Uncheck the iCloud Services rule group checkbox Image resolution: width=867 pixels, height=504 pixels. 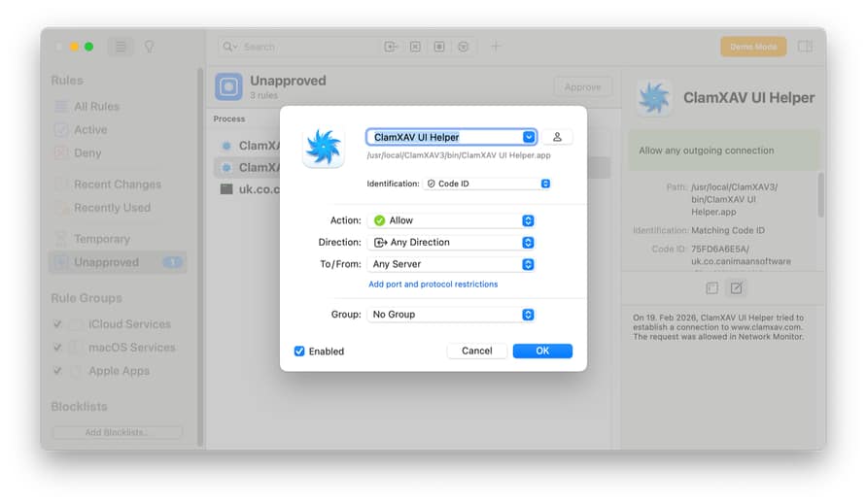coord(57,324)
